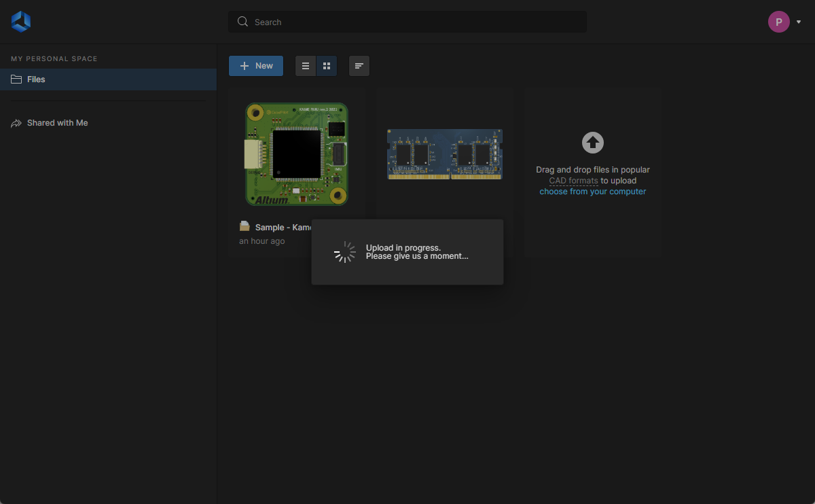Click the upload progress spinner
The width and height of the screenshot is (815, 504).
coord(345,252)
